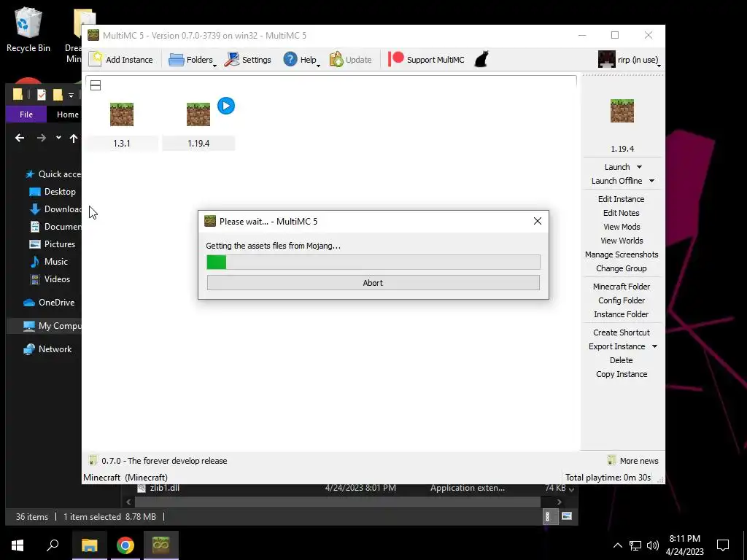Expand the Launch dropdown arrow
The width and height of the screenshot is (747, 560).
click(x=639, y=167)
